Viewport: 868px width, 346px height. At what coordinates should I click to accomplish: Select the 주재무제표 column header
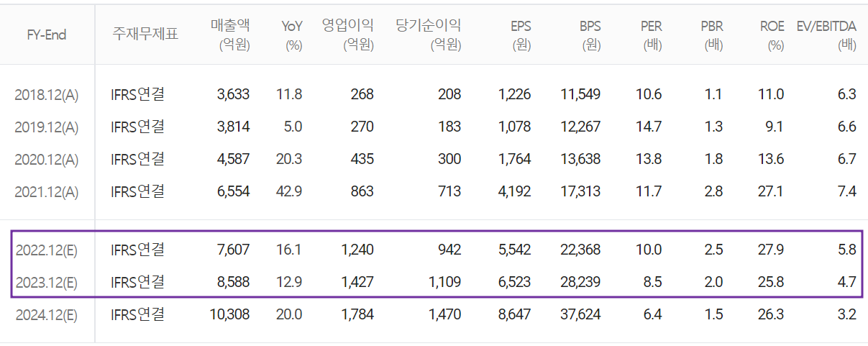pos(145,35)
